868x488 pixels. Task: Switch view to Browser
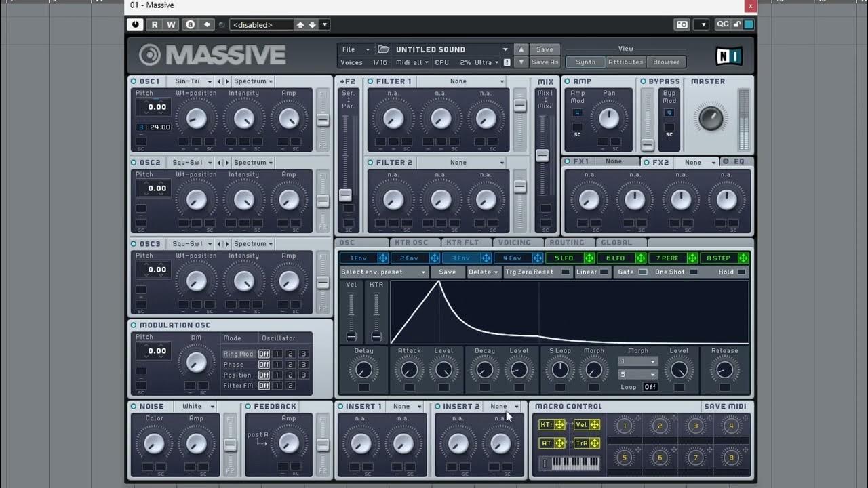667,62
